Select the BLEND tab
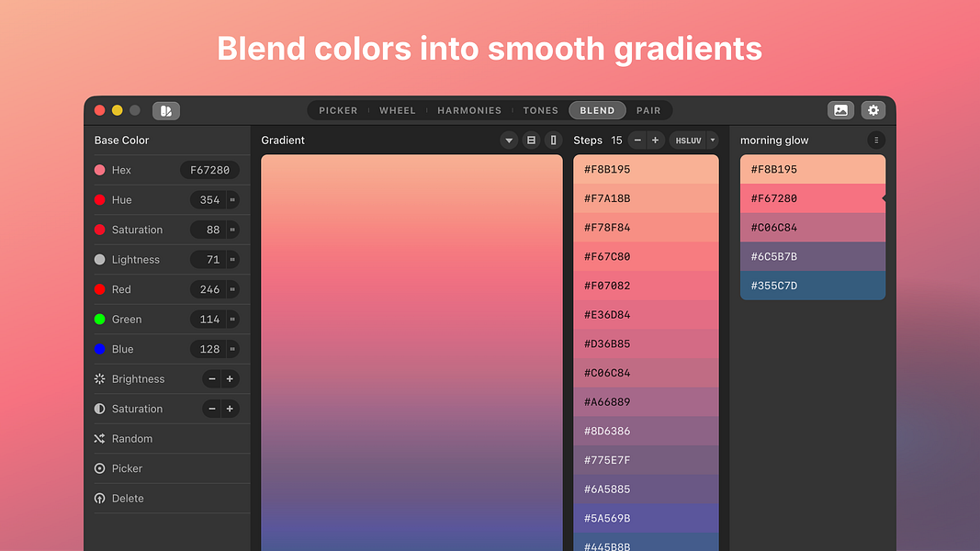This screenshot has height=551, width=980. pos(598,110)
